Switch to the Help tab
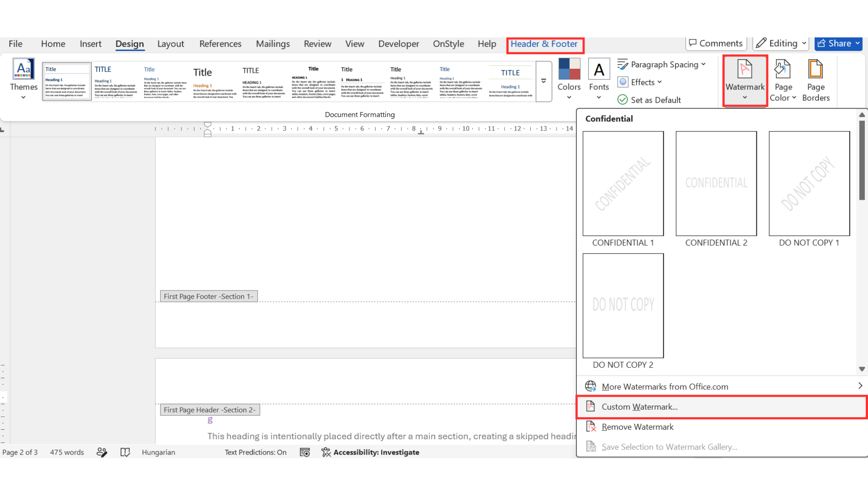 [x=487, y=44]
